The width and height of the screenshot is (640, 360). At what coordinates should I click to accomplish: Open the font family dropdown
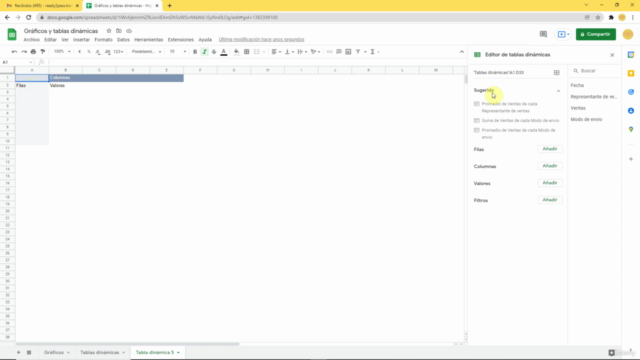pos(146,52)
